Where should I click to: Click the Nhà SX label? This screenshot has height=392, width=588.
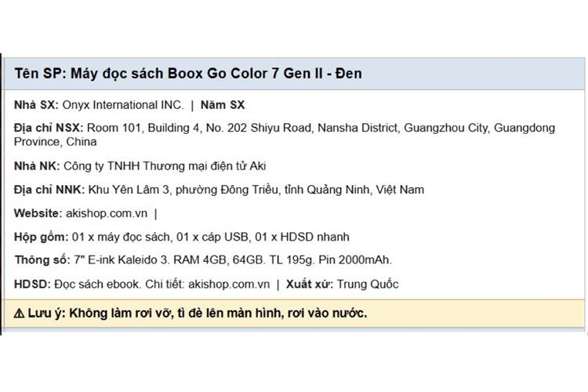(x=36, y=105)
